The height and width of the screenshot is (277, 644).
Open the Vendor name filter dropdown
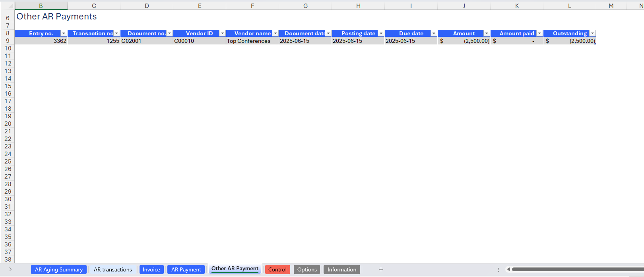coord(275,33)
